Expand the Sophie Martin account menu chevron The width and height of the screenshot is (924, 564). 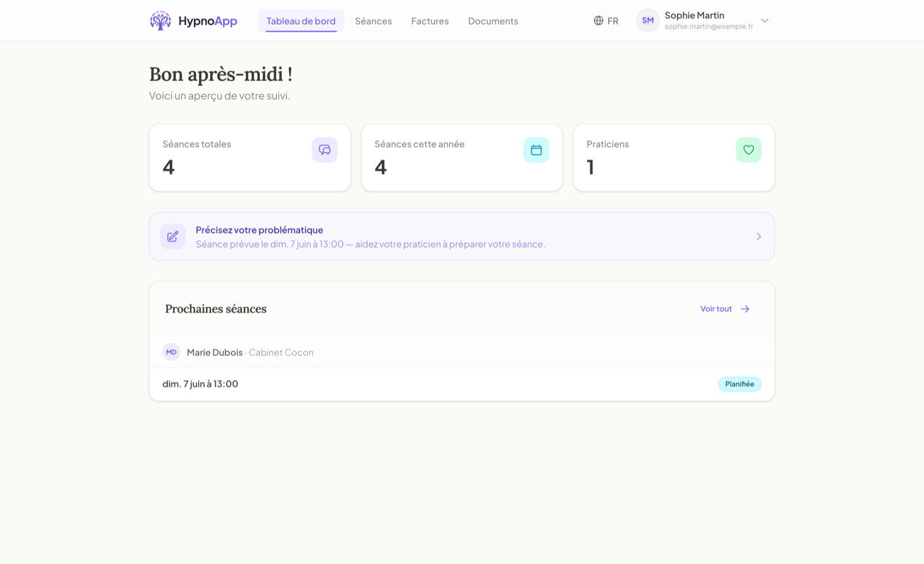pyautogui.click(x=765, y=21)
